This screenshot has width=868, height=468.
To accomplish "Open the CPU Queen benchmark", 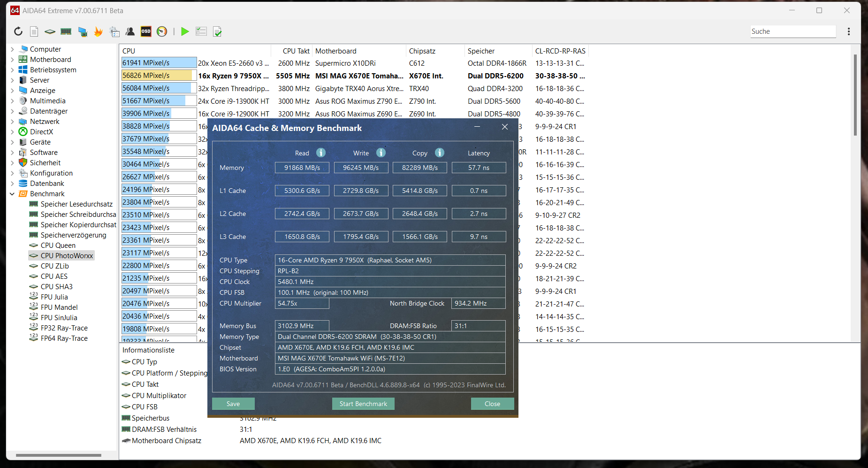I will point(58,245).
